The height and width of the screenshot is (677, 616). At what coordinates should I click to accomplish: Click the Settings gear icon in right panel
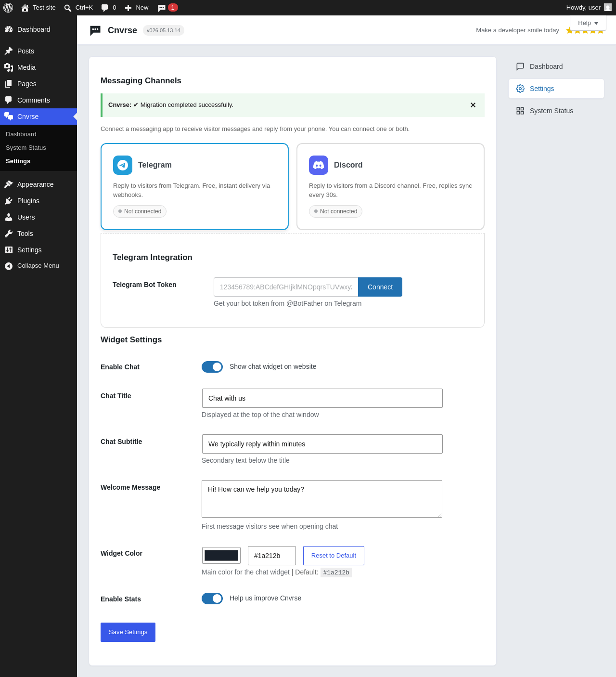tap(520, 89)
